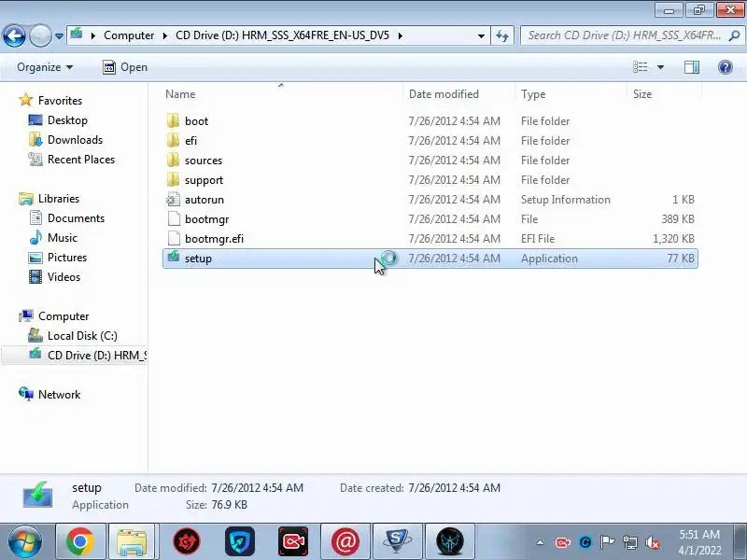Open Local Disk (C:) in navigation pane
747x560 pixels.
coord(73,336)
